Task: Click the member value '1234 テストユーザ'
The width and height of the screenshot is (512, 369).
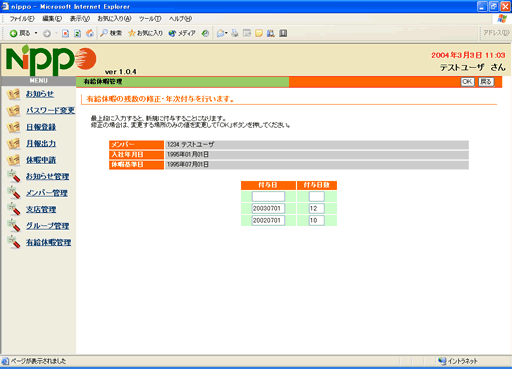Action: point(191,145)
